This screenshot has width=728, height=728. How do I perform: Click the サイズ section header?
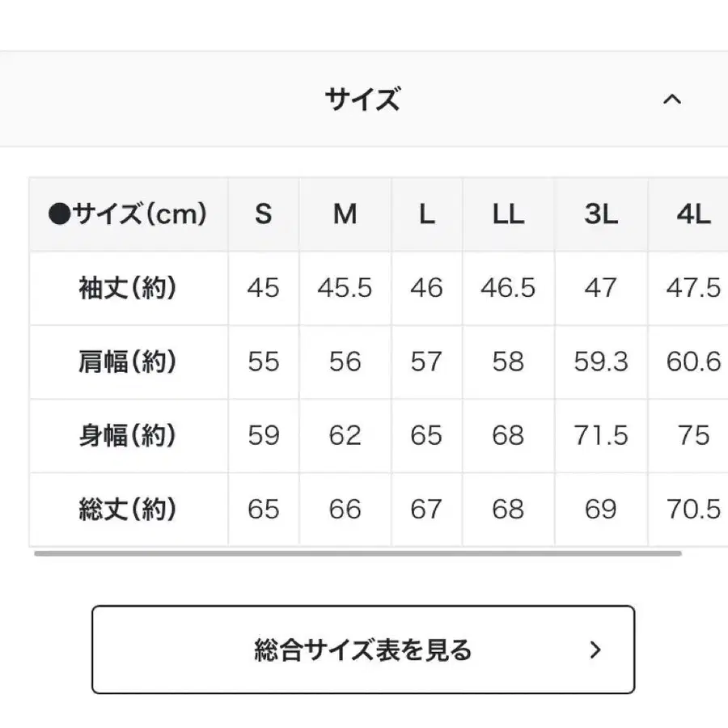click(x=362, y=99)
